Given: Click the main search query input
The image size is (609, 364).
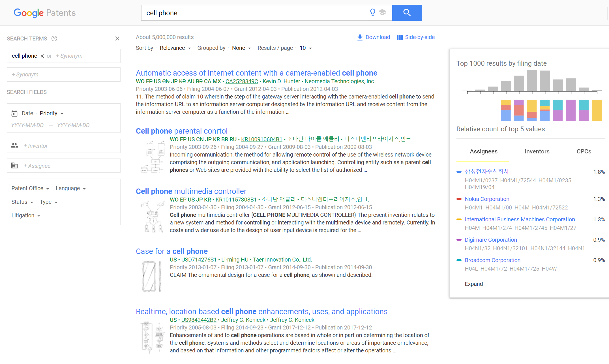Looking at the screenshot, I should (x=255, y=13).
